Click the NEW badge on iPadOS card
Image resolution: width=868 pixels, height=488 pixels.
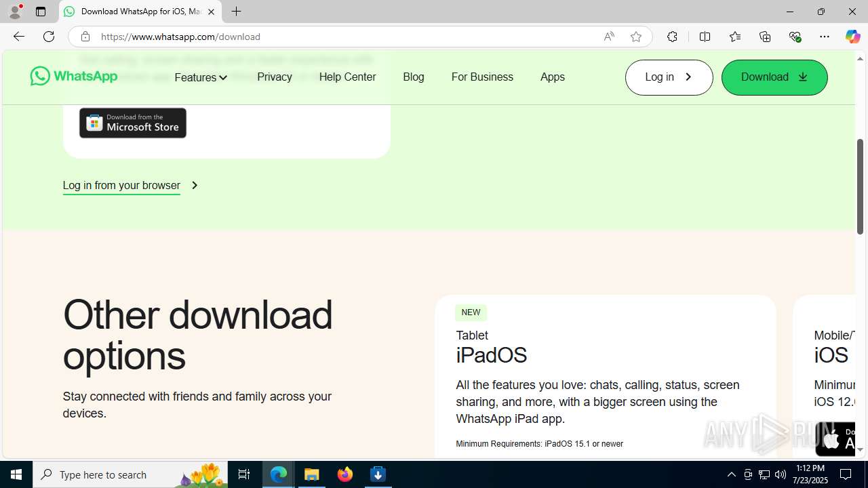tap(471, 312)
